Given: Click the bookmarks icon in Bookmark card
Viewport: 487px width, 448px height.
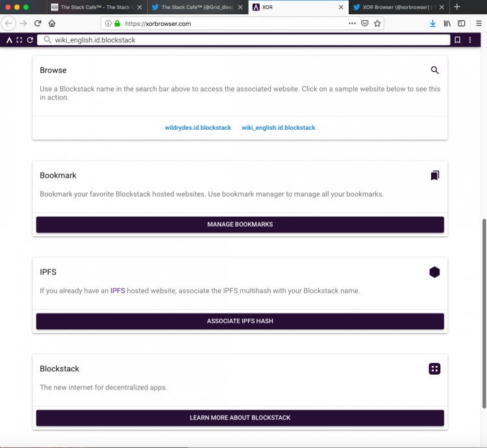Looking at the screenshot, I should point(435,175).
